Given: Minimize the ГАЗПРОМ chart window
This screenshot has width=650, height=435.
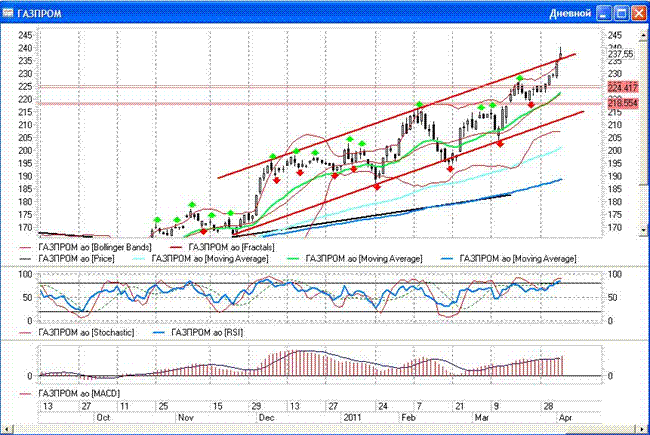Looking at the screenshot, I should pyautogui.click(x=604, y=13).
